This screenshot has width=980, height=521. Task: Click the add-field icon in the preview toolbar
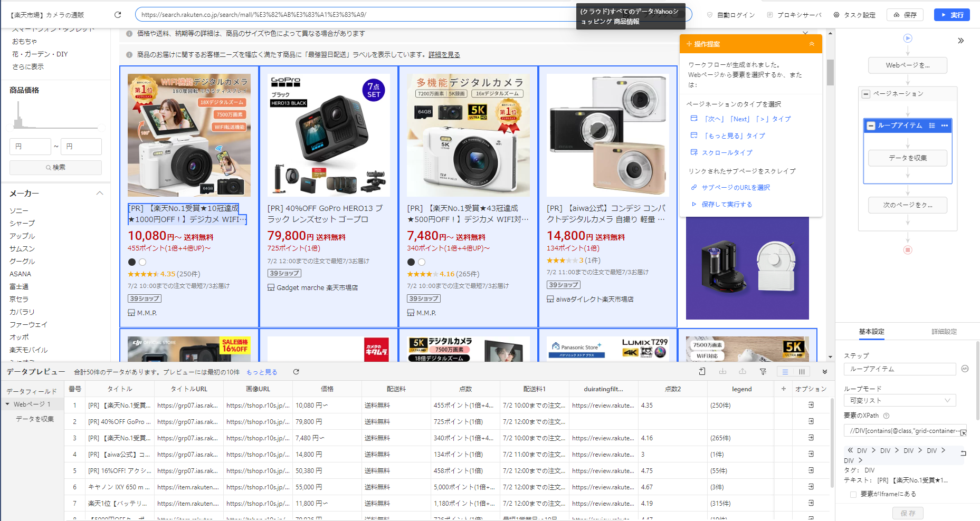tap(702, 372)
